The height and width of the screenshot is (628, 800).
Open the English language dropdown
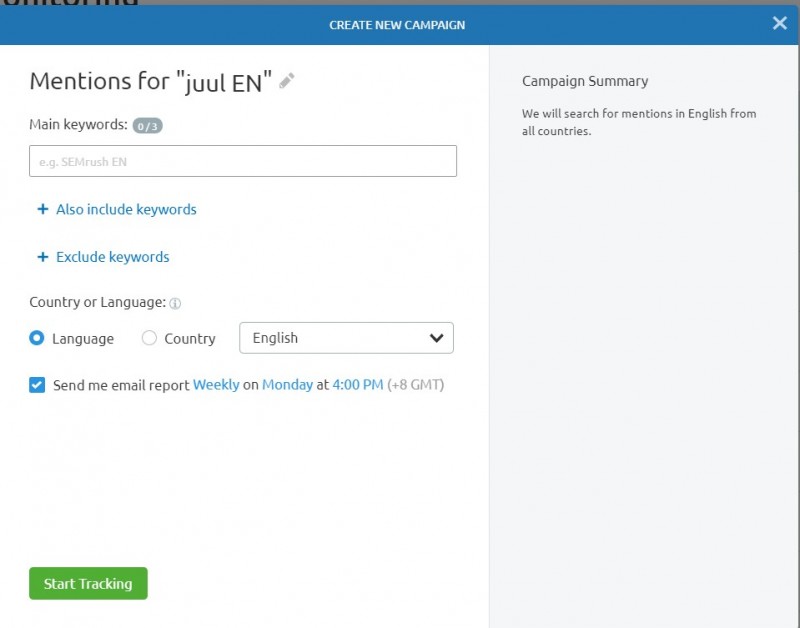tap(346, 338)
